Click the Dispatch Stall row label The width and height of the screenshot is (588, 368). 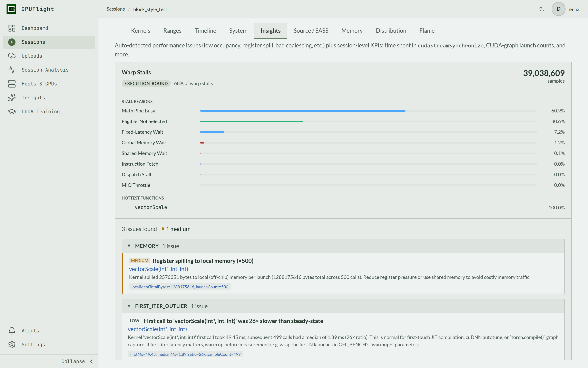click(136, 175)
